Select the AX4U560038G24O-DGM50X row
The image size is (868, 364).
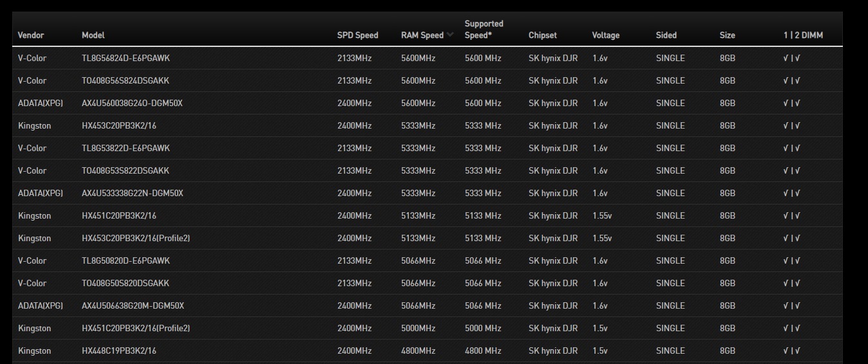click(x=132, y=103)
